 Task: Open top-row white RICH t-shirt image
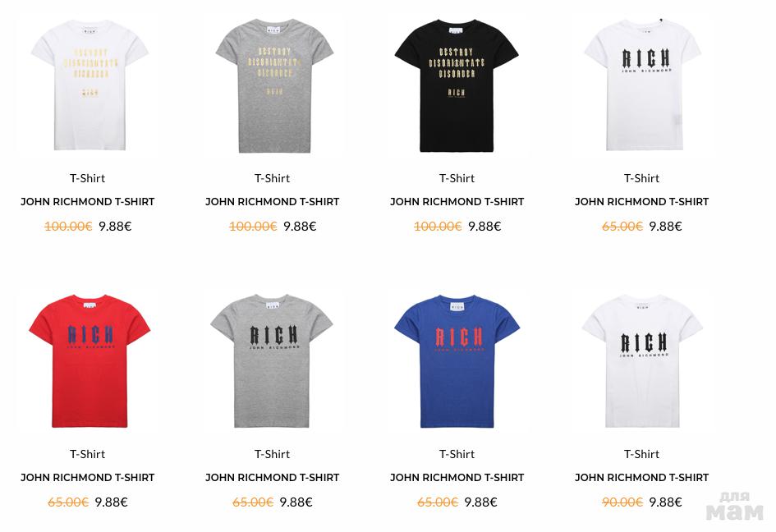pos(643,85)
